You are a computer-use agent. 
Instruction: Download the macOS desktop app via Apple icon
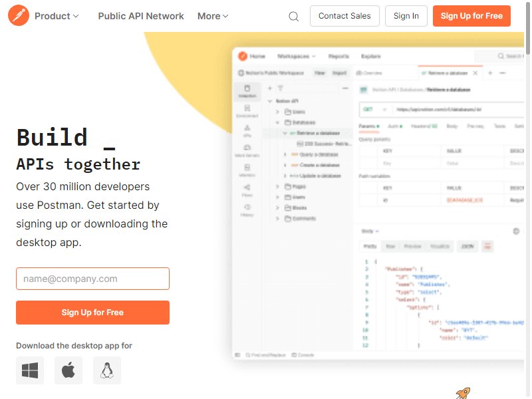click(x=68, y=370)
